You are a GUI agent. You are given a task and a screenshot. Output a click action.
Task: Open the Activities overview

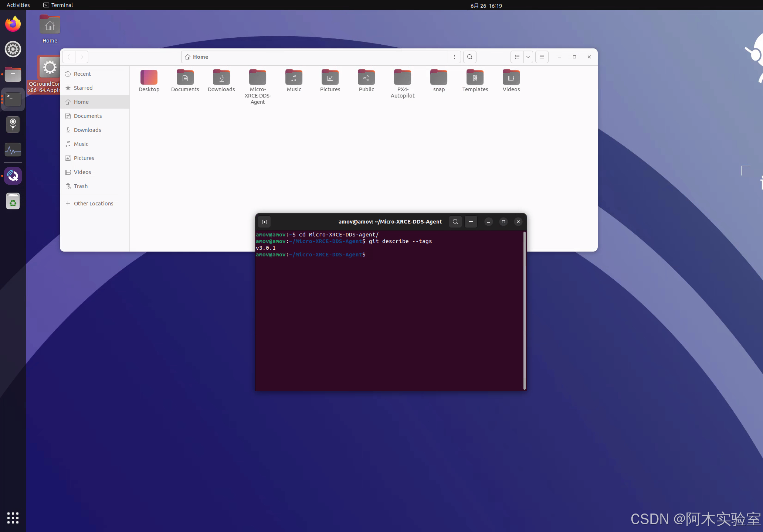pos(18,5)
